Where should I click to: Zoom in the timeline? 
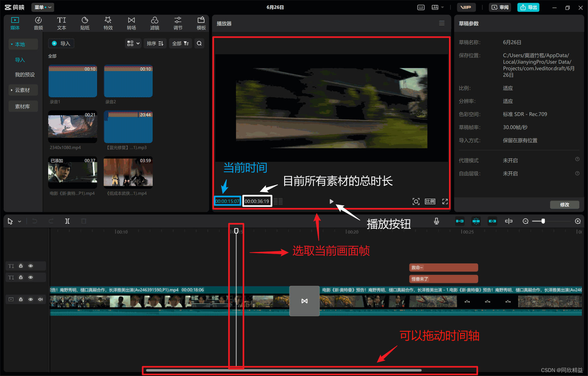tap(578, 221)
